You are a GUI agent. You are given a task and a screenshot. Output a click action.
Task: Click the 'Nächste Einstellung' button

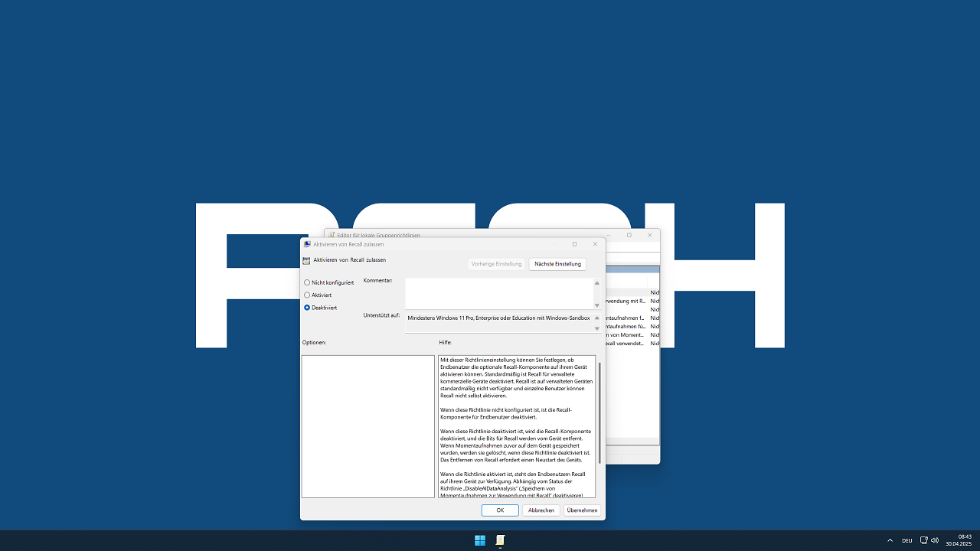coord(557,264)
